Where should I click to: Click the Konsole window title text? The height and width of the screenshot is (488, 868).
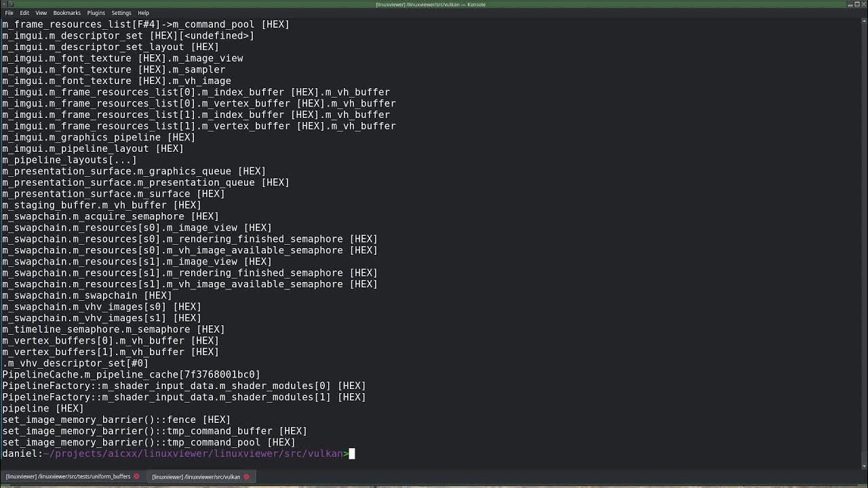pyautogui.click(x=431, y=4)
